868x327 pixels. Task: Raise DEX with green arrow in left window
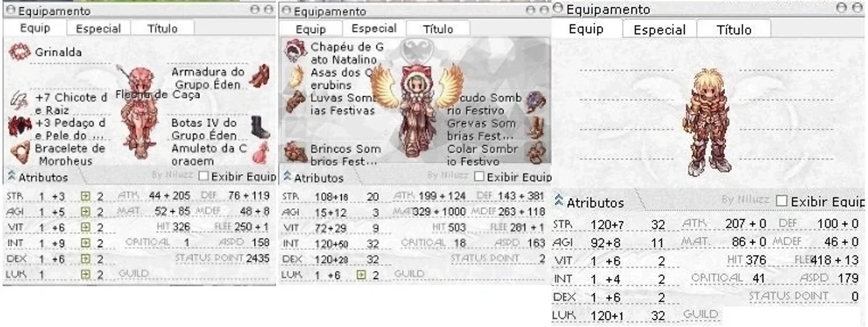pos(85,259)
